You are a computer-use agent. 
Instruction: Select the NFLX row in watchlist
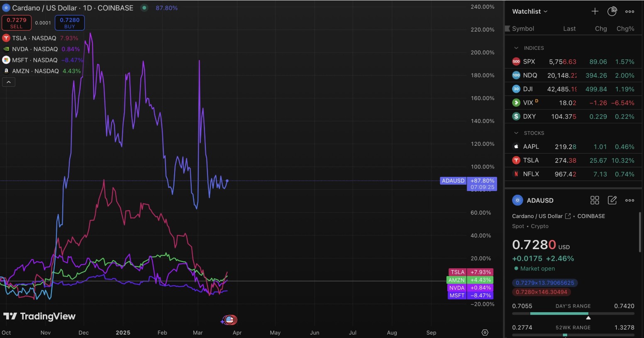(x=573, y=174)
